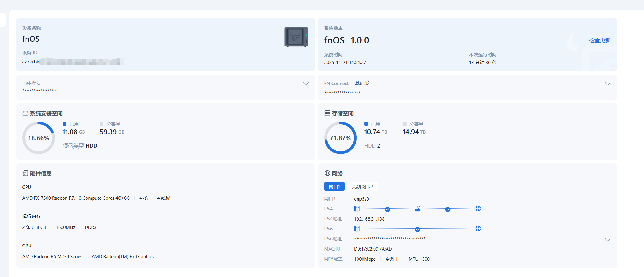This screenshot has height=277, width=644.
Task: Click device name fnOS under 设备名称
Action: [x=31, y=39]
